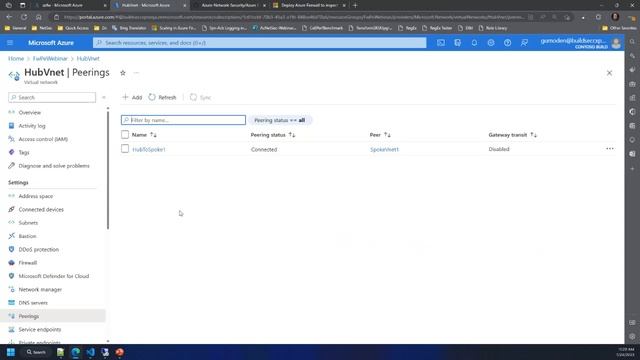This screenshot has width=640, height=360.
Task: Open Network manager in the sidebar
Action: 40,289
